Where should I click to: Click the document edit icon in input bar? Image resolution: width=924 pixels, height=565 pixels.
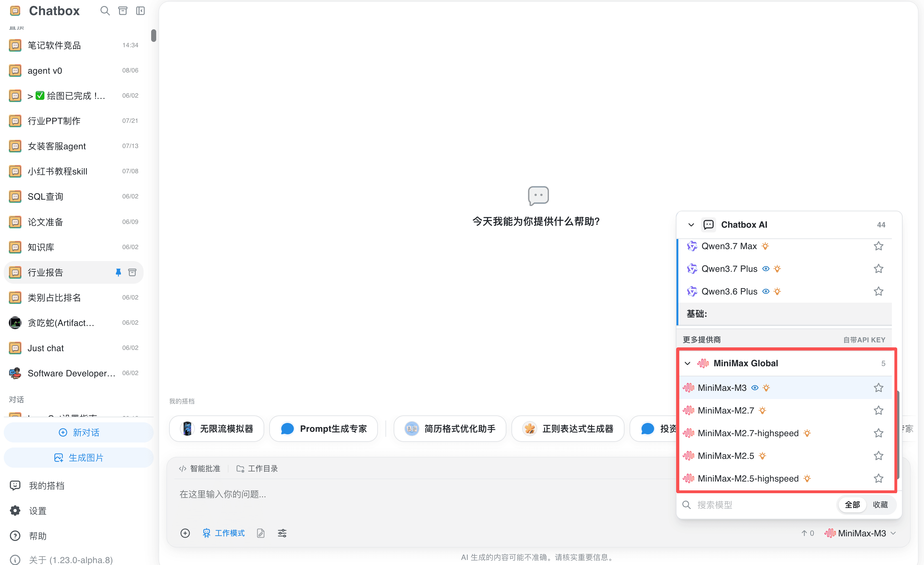point(261,533)
